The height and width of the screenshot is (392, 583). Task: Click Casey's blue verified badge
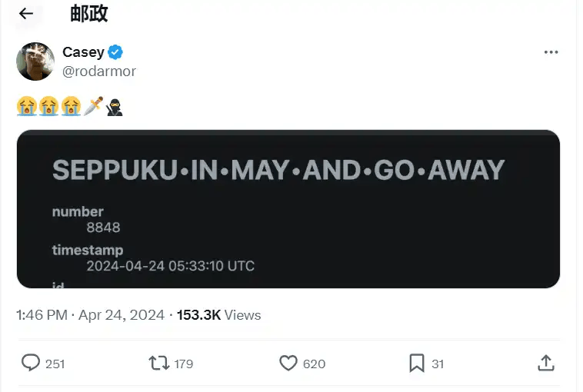115,52
